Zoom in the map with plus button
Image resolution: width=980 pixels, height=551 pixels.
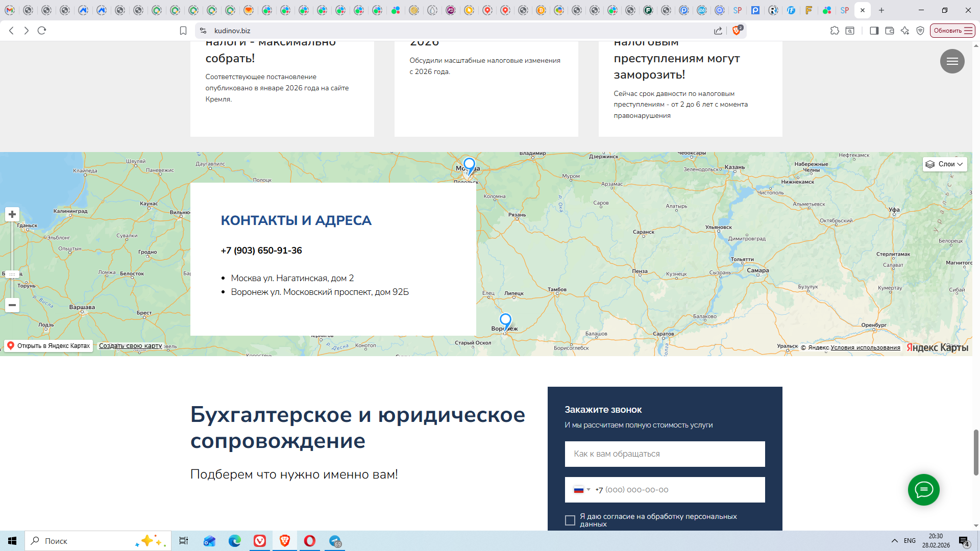pos(12,214)
